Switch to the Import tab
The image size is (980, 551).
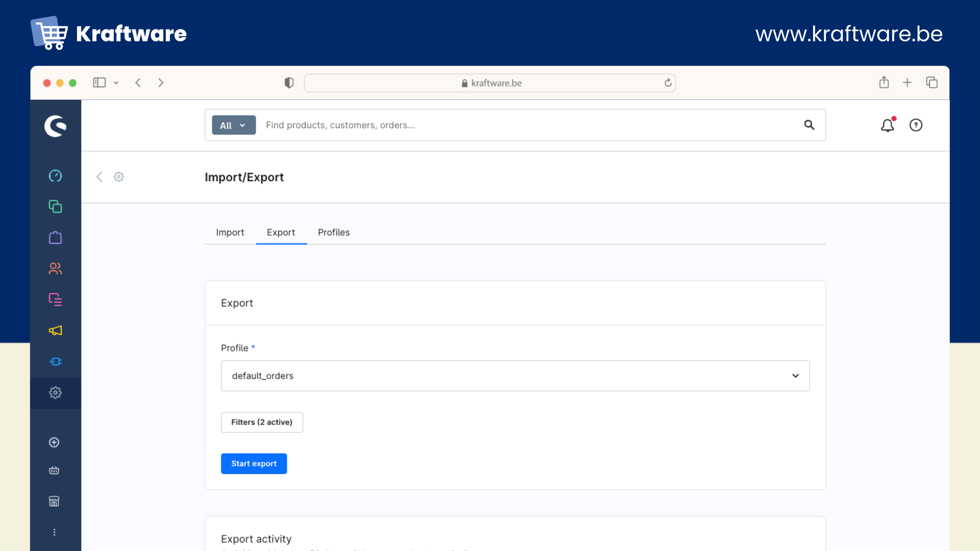click(230, 233)
